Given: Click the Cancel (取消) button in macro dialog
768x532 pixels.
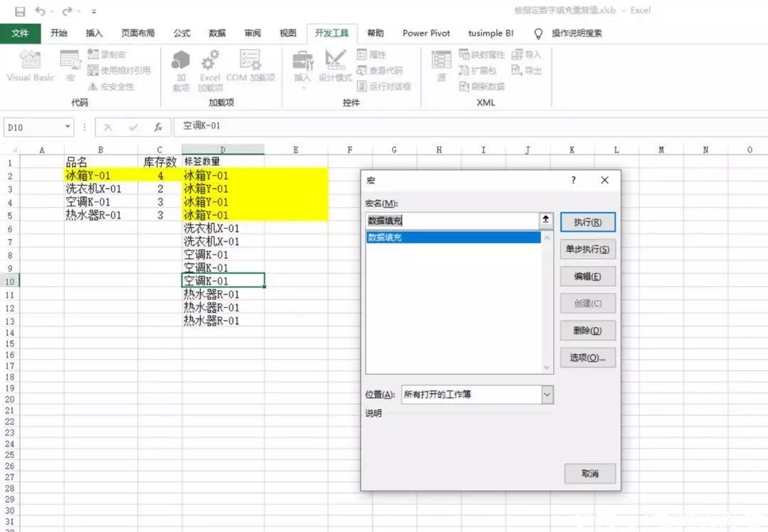Looking at the screenshot, I should pyautogui.click(x=590, y=474).
